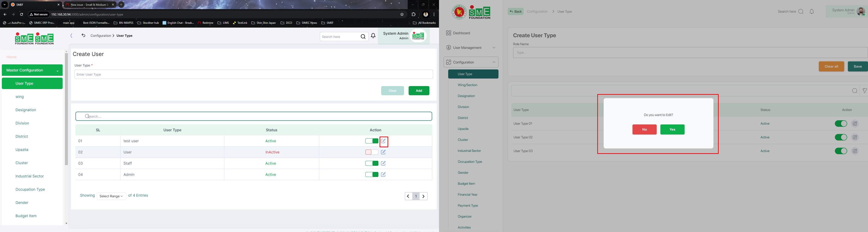
Task: Switch to the 'New issue' browser tab
Action: [x=90, y=5]
